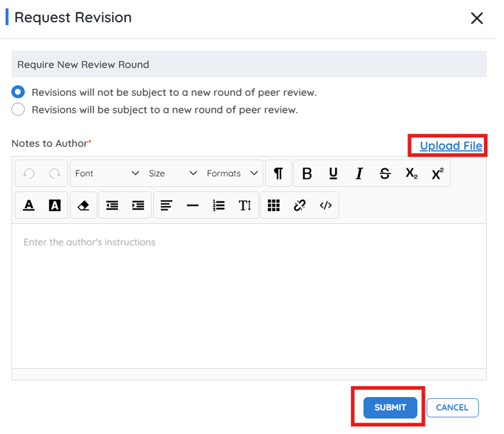The image size is (504, 434).
Task: Apply subscript formatting
Action: 411,174
